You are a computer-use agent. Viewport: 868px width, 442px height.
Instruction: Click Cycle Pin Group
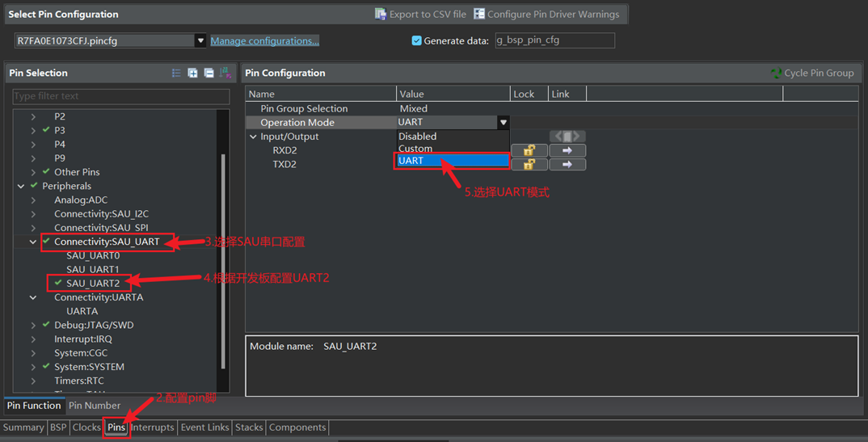click(x=812, y=73)
